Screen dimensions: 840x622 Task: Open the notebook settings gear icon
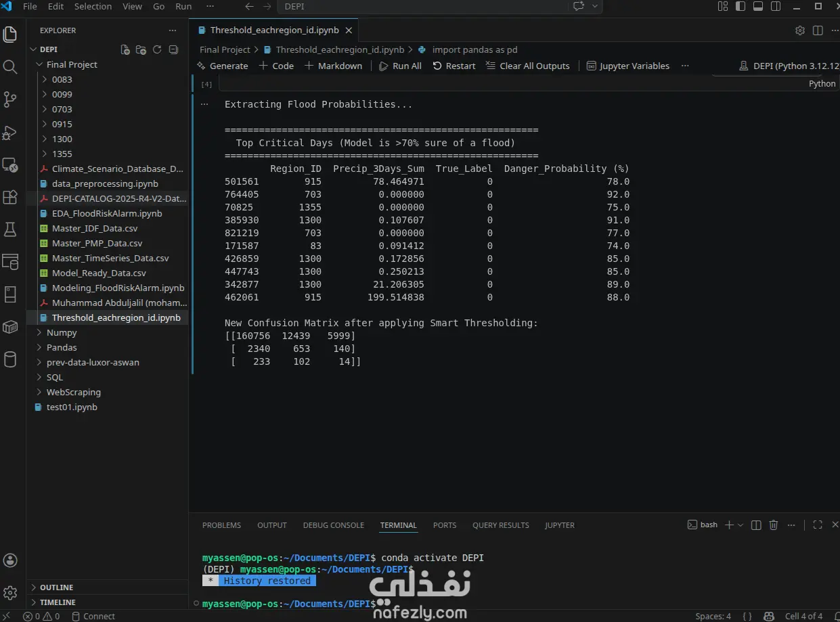tap(800, 30)
